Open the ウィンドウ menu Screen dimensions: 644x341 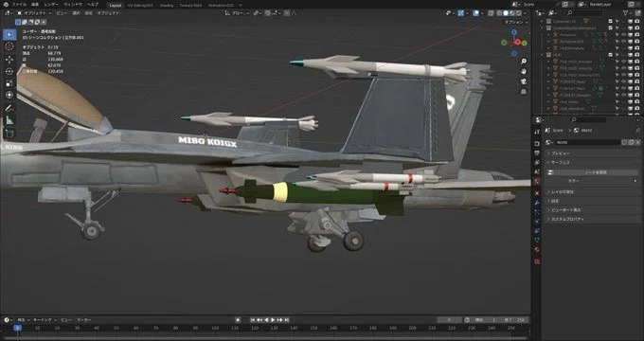pyautogui.click(x=73, y=4)
